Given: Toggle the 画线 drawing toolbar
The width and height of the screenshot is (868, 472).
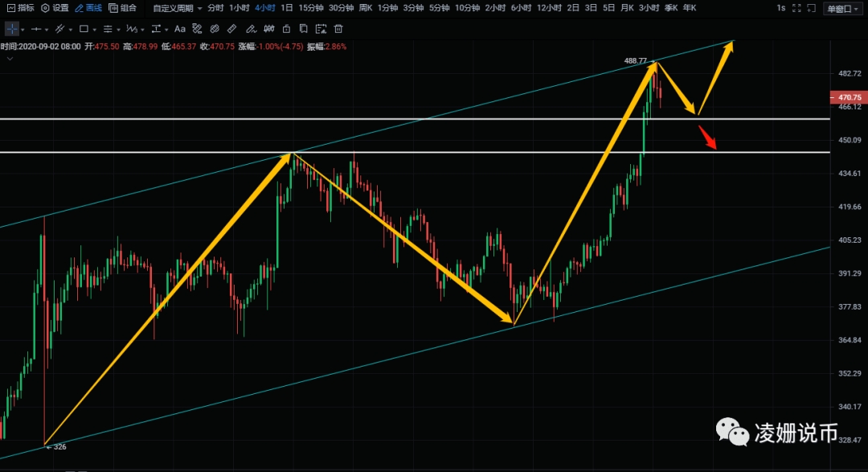Looking at the screenshot, I should 88,8.
